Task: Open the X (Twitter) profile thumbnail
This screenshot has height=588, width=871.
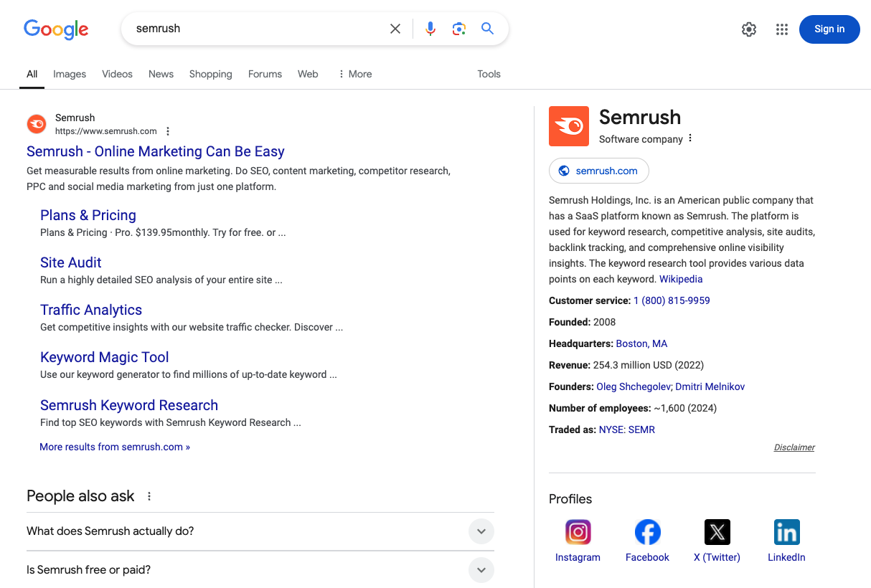Action: 717,532
